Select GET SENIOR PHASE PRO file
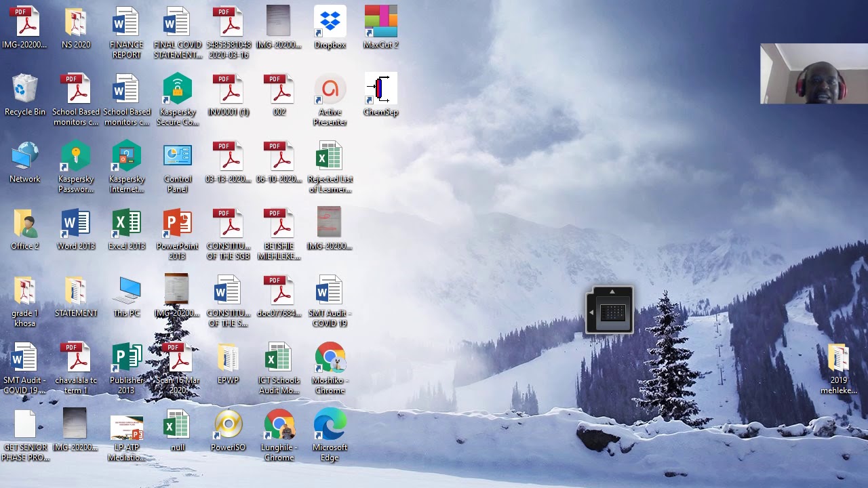This screenshot has height=488, width=868. [25, 435]
